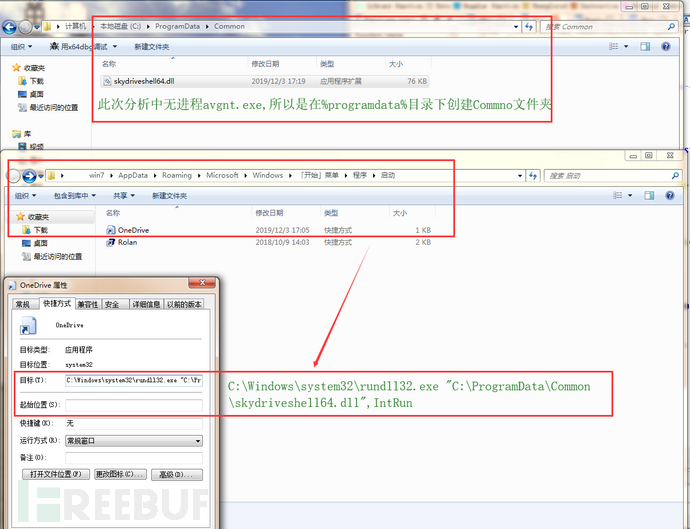Click 备注 input field
The width and height of the screenshot is (690, 529).
134,458
